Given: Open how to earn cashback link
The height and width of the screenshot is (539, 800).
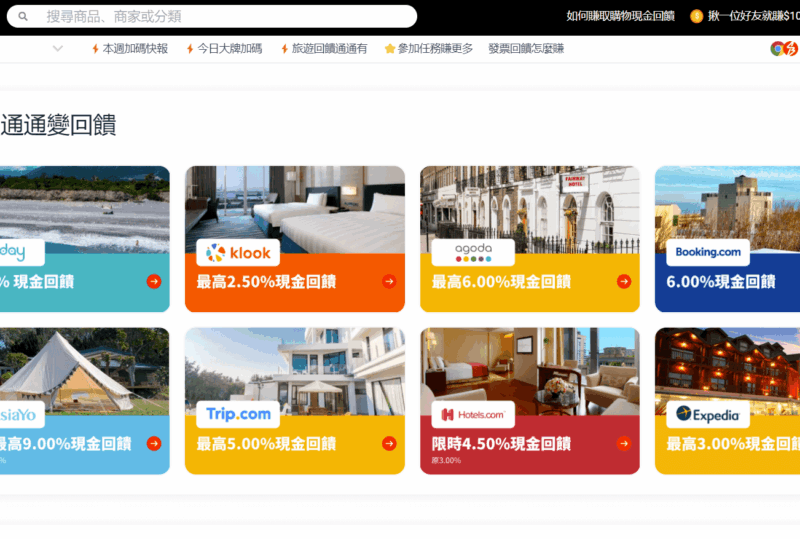Looking at the screenshot, I should (620, 16).
